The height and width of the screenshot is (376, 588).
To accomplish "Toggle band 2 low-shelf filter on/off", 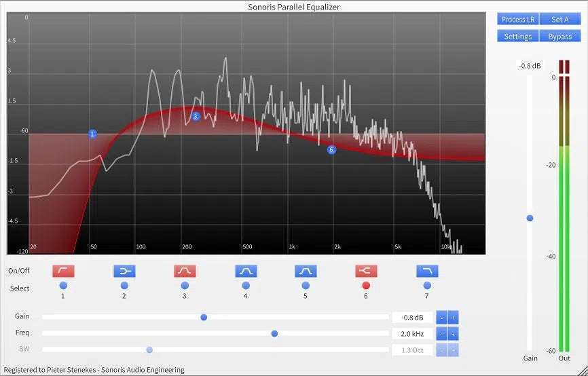I will click(x=124, y=271).
